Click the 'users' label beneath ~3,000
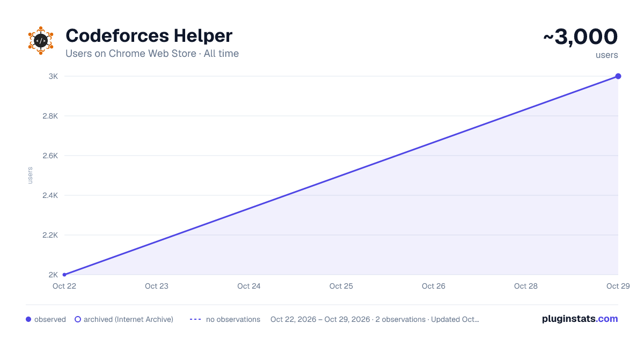 coord(606,55)
